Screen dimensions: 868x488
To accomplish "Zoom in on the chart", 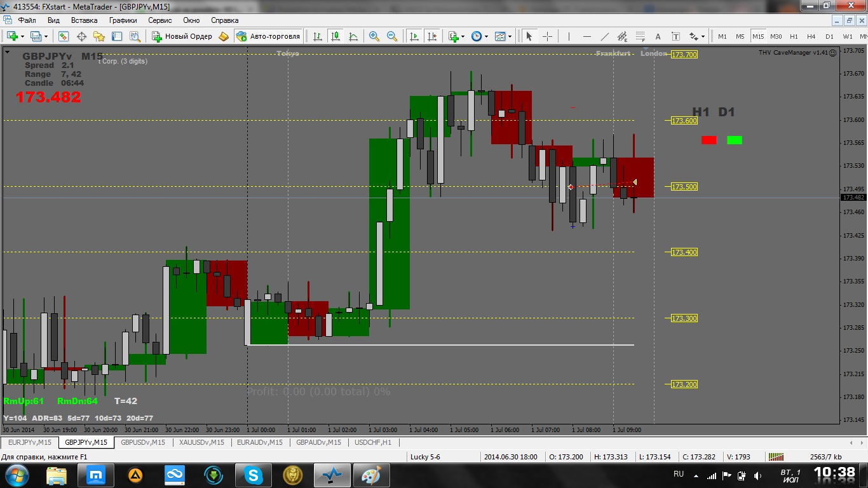I will (x=374, y=36).
